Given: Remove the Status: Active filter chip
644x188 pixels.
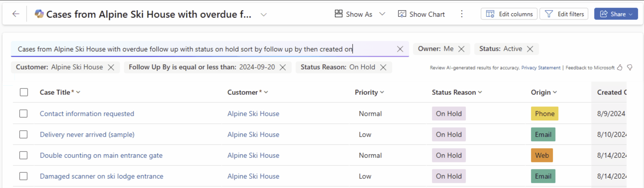Looking at the screenshot, I should (x=530, y=49).
